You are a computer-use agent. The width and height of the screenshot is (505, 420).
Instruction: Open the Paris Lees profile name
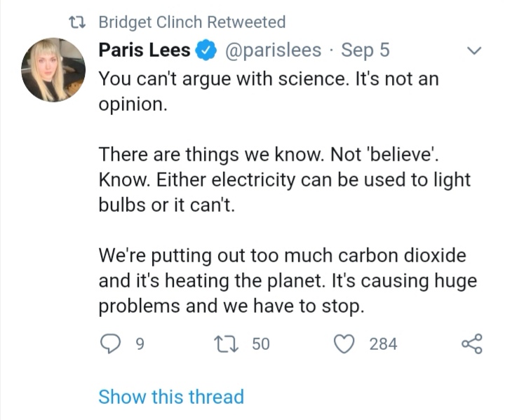pos(144,50)
